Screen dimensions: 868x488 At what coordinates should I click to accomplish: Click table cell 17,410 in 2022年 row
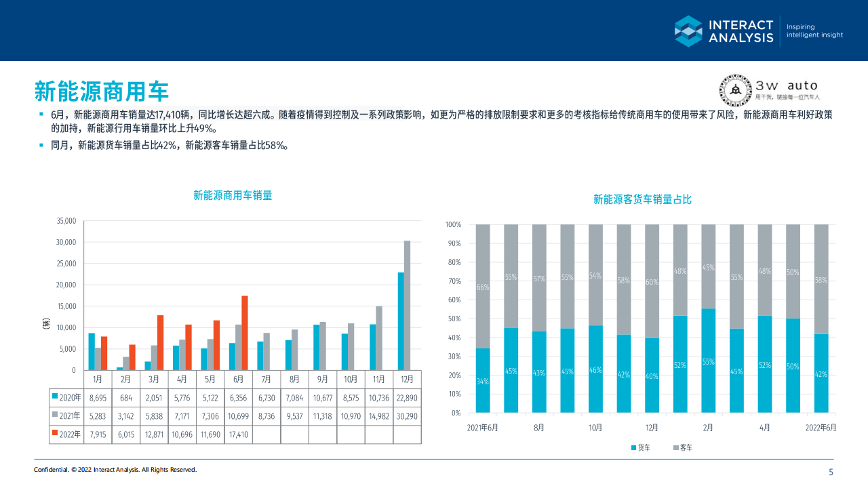238,434
